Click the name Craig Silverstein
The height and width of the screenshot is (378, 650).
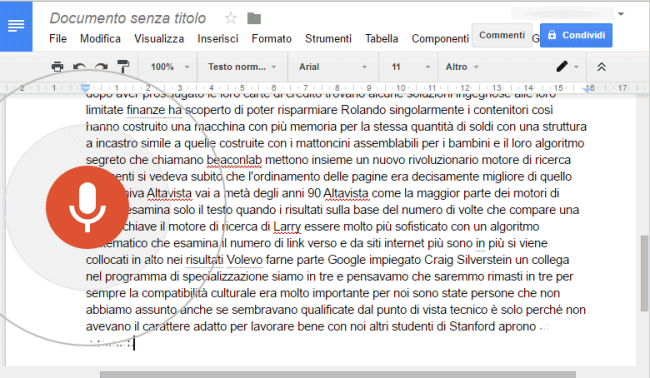468,260
